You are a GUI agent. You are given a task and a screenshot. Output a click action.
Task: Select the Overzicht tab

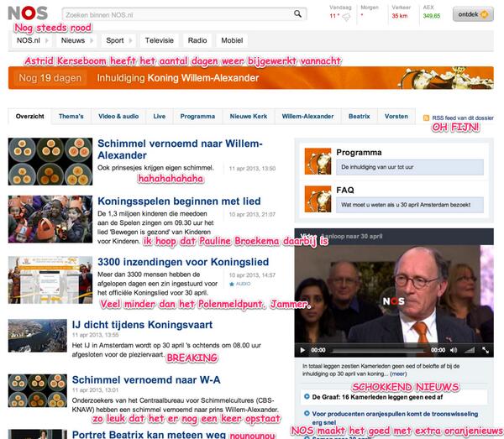pos(29,116)
